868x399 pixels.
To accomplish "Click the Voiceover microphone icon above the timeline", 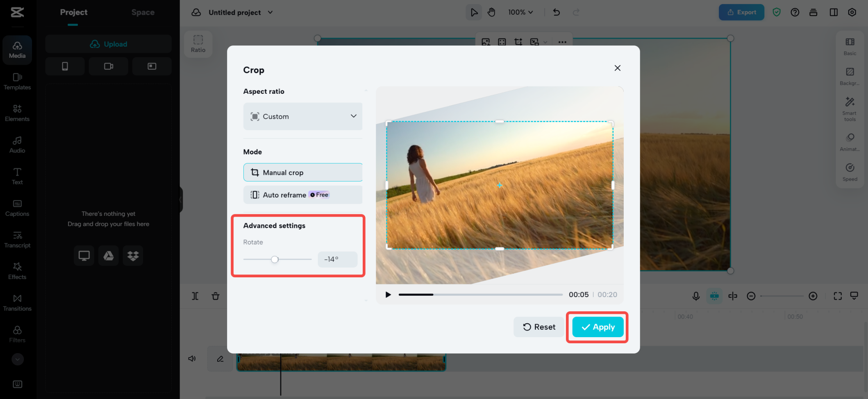I will [696, 296].
